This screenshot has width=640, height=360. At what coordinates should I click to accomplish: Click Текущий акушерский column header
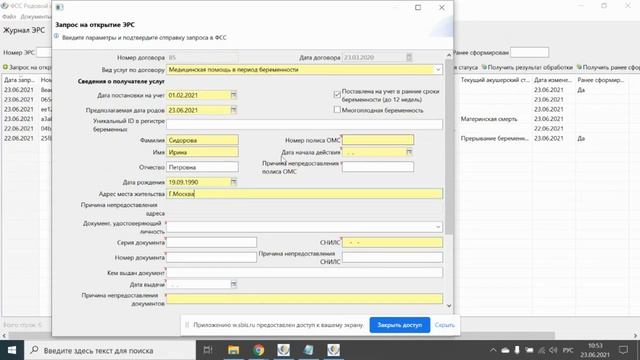point(495,80)
